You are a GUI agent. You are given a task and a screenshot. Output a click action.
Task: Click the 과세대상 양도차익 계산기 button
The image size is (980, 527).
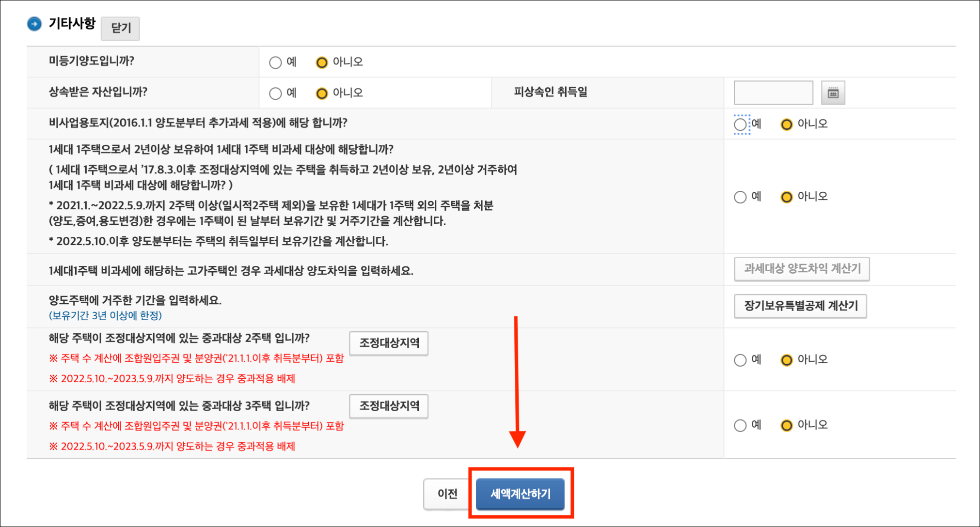click(802, 270)
